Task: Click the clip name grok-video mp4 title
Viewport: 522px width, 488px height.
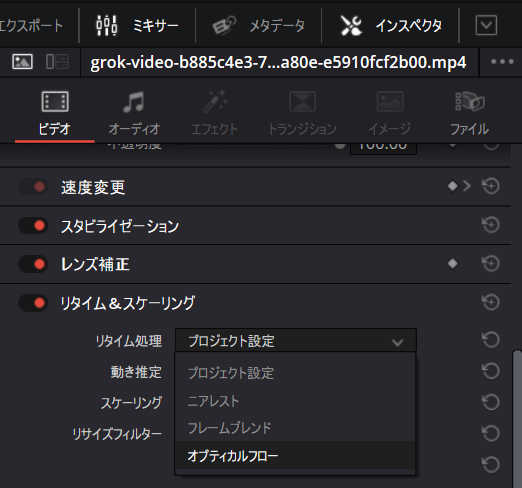Action: (x=278, y=62)
